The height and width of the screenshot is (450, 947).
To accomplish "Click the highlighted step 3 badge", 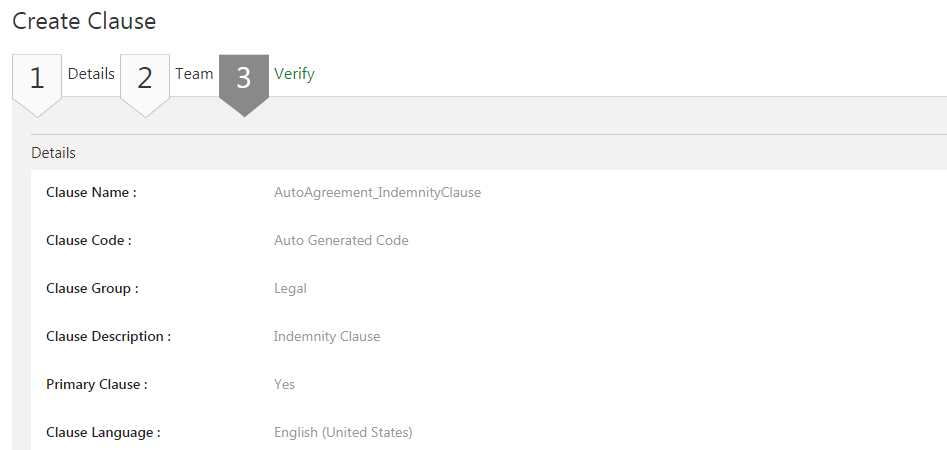I will [x=243, y=78].
